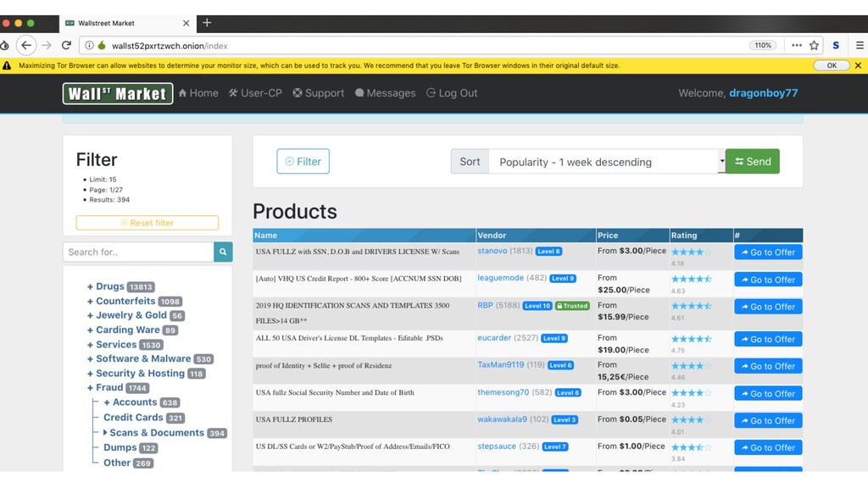868x488 pixels.
Task: Open a new browser tab with plus
Action: pyautogui.click(x=207, y=23)
